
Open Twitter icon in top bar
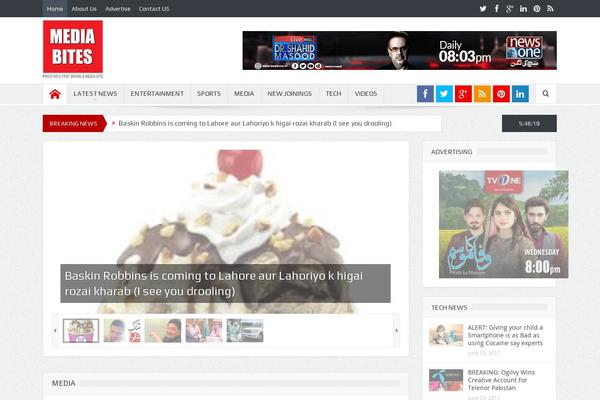pos(483,8)
